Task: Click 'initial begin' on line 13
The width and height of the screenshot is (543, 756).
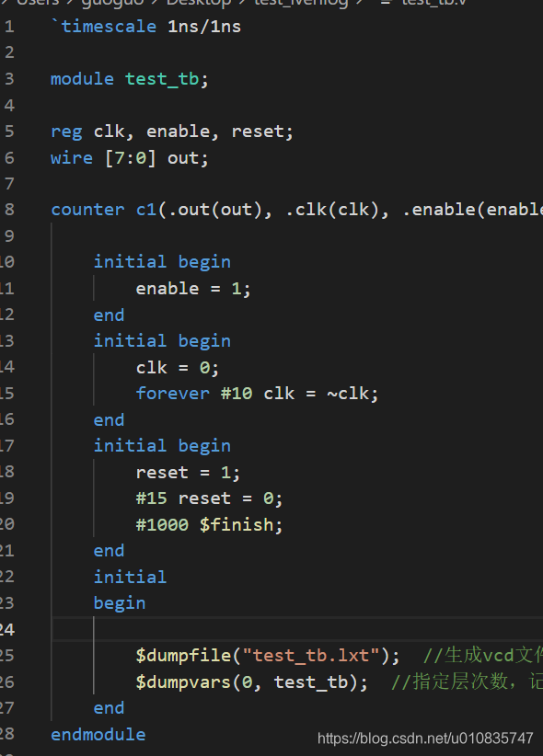Action: (x=162, y=341)
